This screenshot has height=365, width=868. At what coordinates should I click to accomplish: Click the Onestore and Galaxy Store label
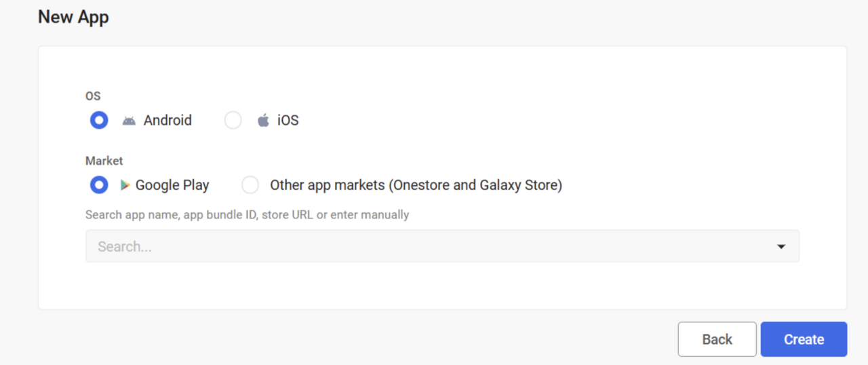click(416, 185)
